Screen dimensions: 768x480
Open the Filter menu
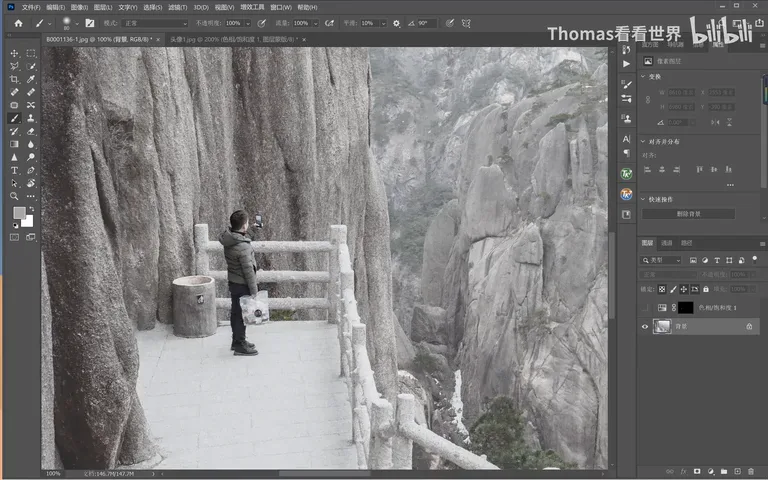[177, 7]
